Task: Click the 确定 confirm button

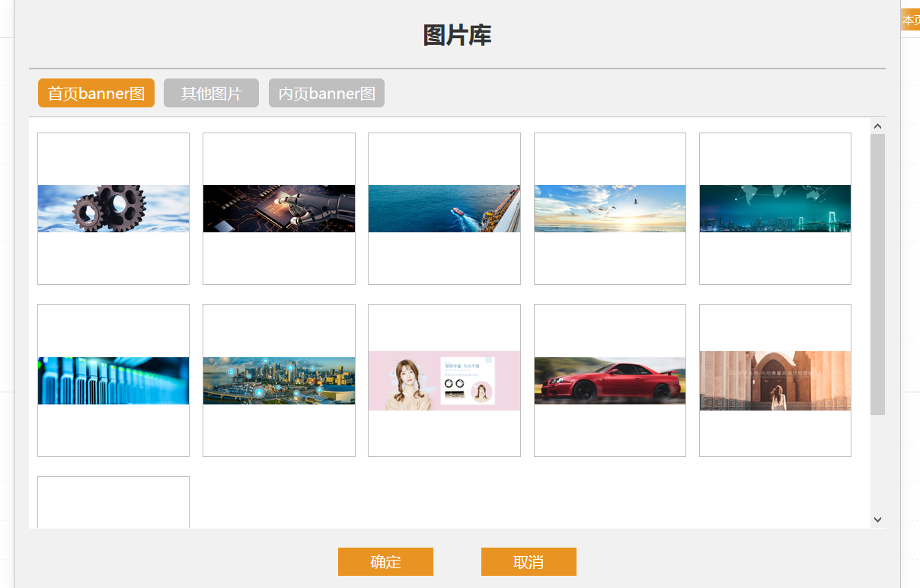Action: (385, 561)
